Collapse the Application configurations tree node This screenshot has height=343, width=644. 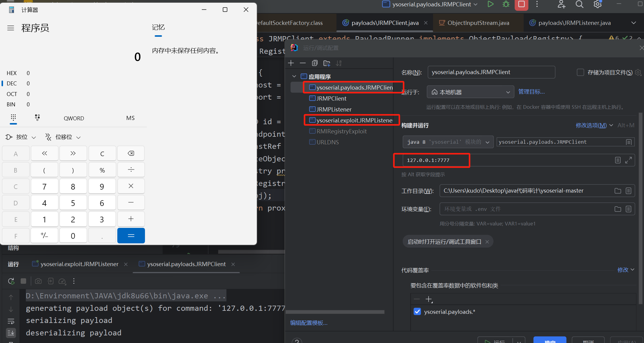pyautogui.click(x=294, y=76)
